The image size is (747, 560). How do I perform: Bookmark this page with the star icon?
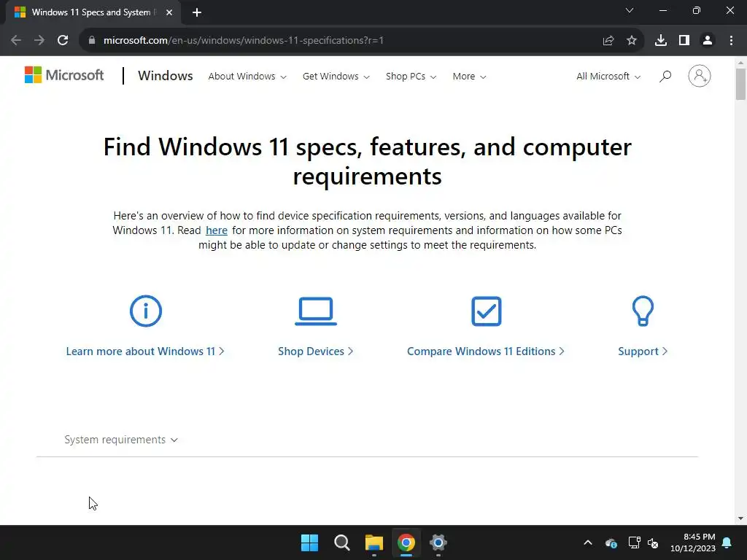[x=632, y=41]
